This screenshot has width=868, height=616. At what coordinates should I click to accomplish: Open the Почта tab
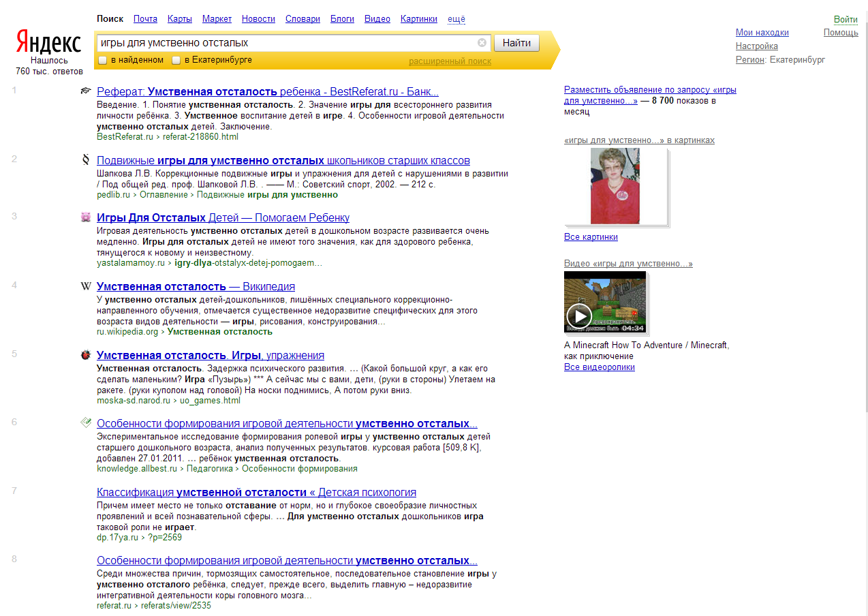[x=145, y=19]
